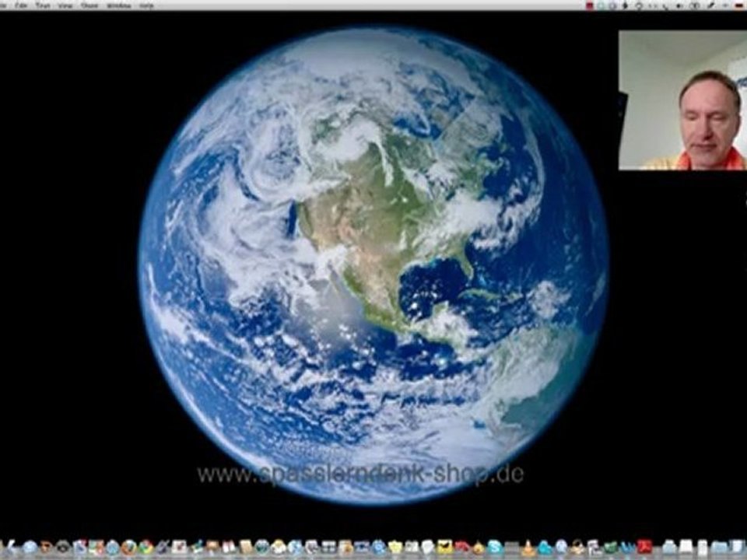Open VLC cone icon in the Dock
Screen dimensions: 747x560
tap(528, 548)
